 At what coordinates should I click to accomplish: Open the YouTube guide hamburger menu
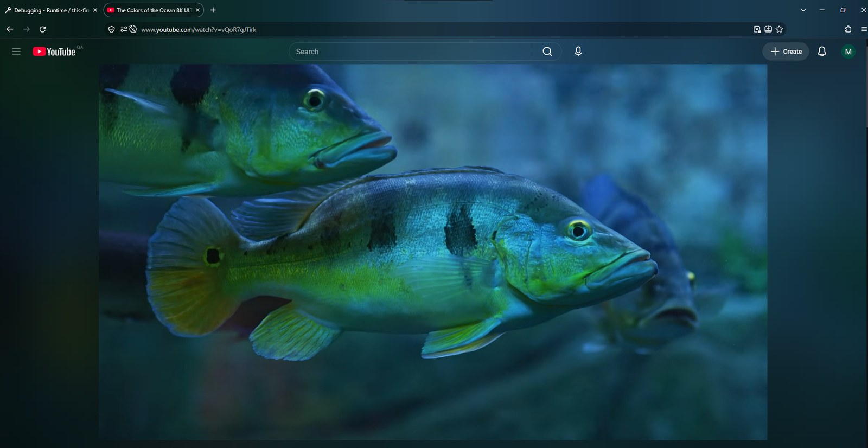click(16, 52)
